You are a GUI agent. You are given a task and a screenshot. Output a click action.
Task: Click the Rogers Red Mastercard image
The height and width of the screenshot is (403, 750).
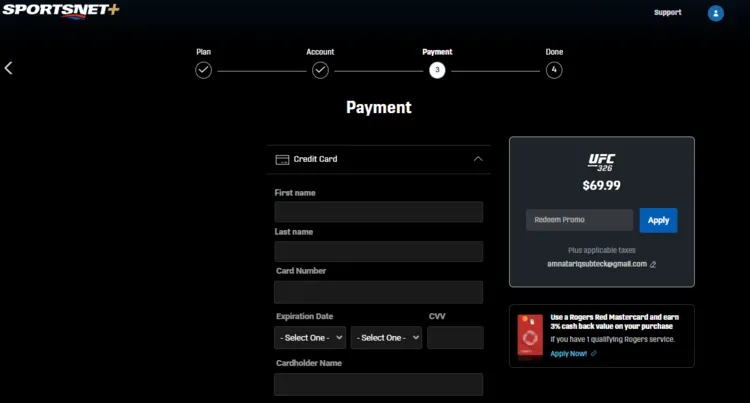tap(529, 334)
